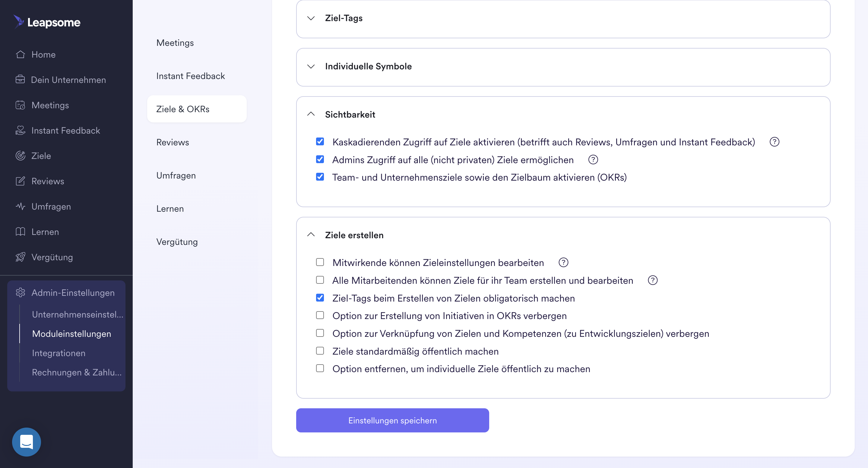This screenshot has height=468, width=868.
Task: Open Admin-Einstellungen menu label
Action: 73,293
